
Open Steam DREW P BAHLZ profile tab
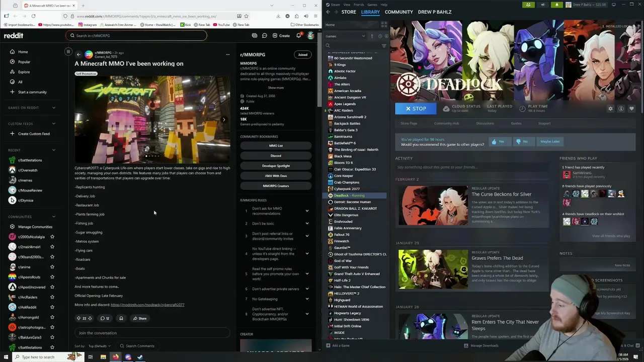pos(435,12)
